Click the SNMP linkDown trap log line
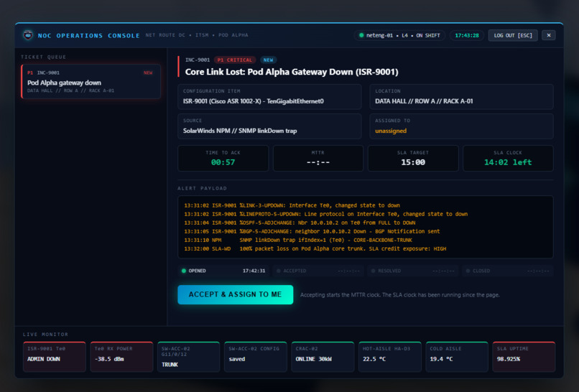Image resolution: width=579 pixels, height=392 pixels. pyautogui.click(x=298, y=240)
